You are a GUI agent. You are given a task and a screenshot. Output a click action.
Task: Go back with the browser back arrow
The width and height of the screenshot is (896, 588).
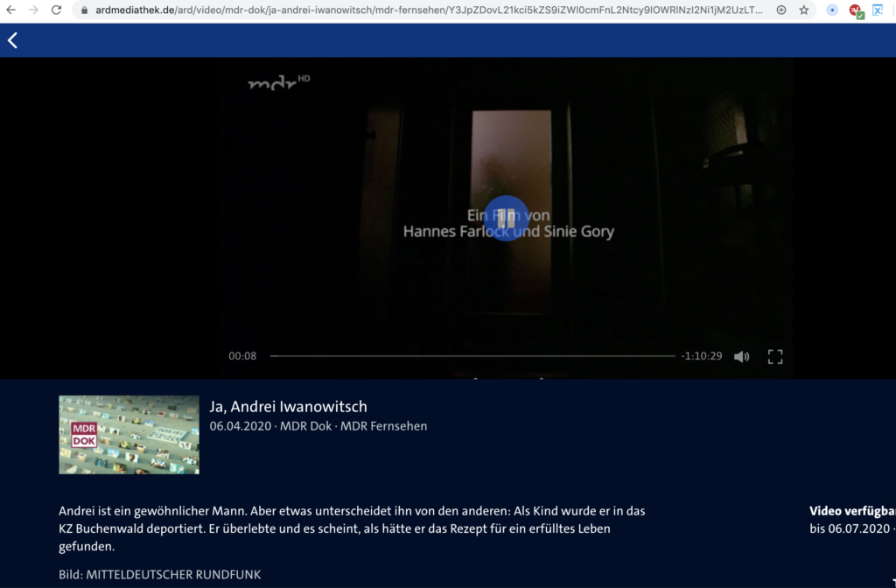[x=10, y=10]
